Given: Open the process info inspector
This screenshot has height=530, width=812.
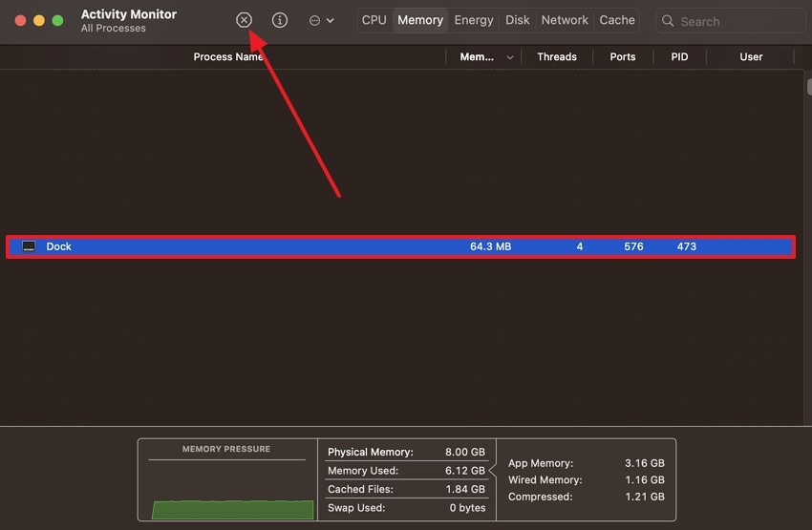Looking at the screenshot, I should point(280,20).
